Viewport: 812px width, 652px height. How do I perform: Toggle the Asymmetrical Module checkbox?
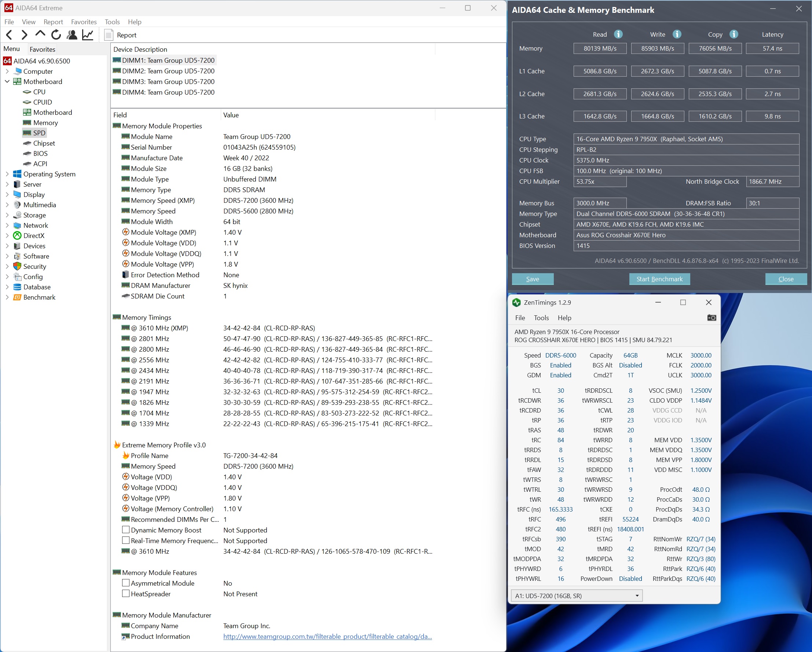126,583
